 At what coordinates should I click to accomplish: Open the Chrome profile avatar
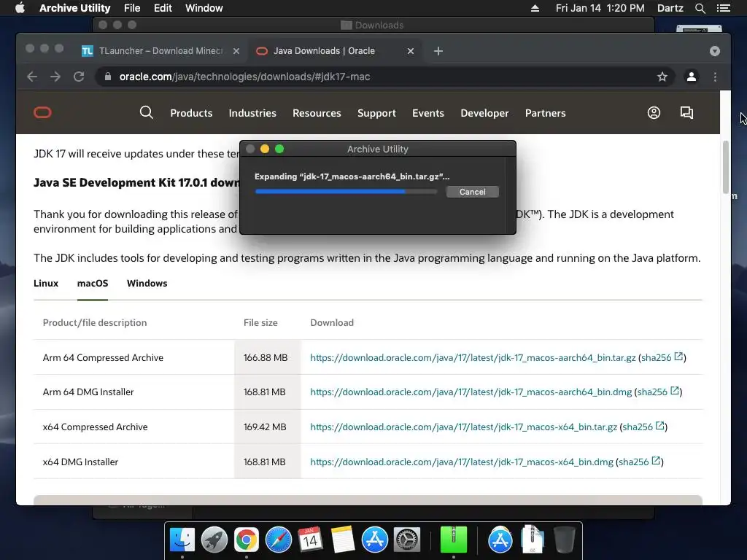coord(692,77)
